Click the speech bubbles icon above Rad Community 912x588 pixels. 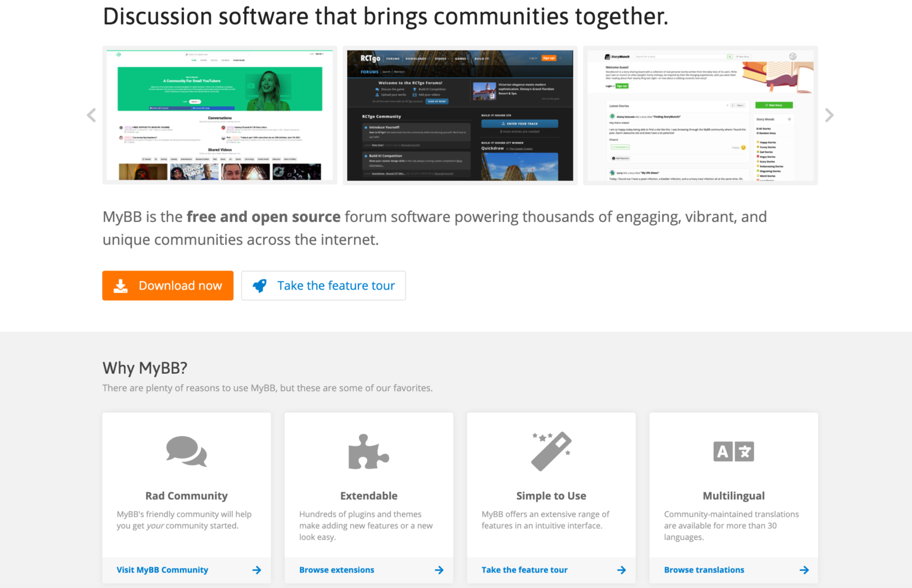tap(186, 451)
